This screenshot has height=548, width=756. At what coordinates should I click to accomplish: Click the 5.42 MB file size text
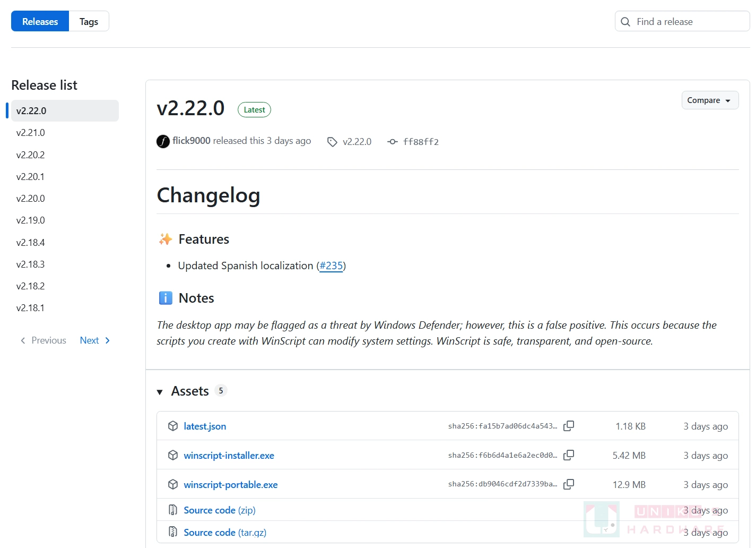pyautogui.click(x=629, y=455)
